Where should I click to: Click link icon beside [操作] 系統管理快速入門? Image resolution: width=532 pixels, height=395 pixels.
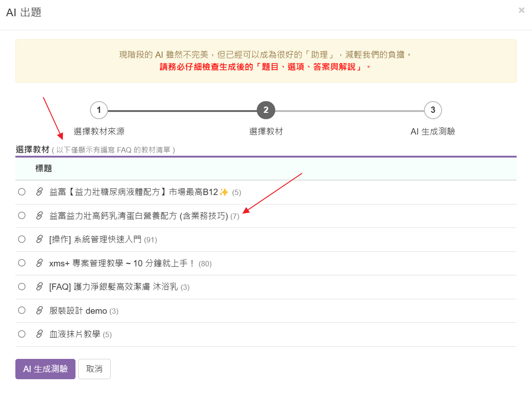point(39,240)
